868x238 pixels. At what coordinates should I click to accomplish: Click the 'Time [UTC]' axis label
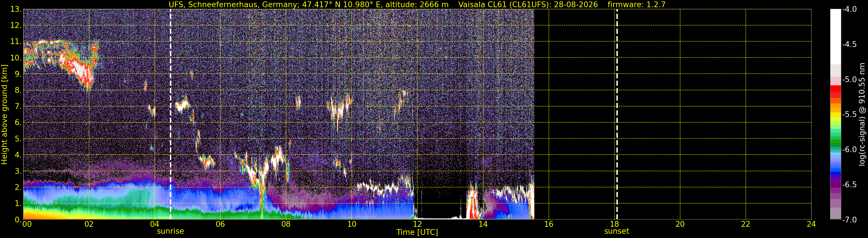(417, 232)
